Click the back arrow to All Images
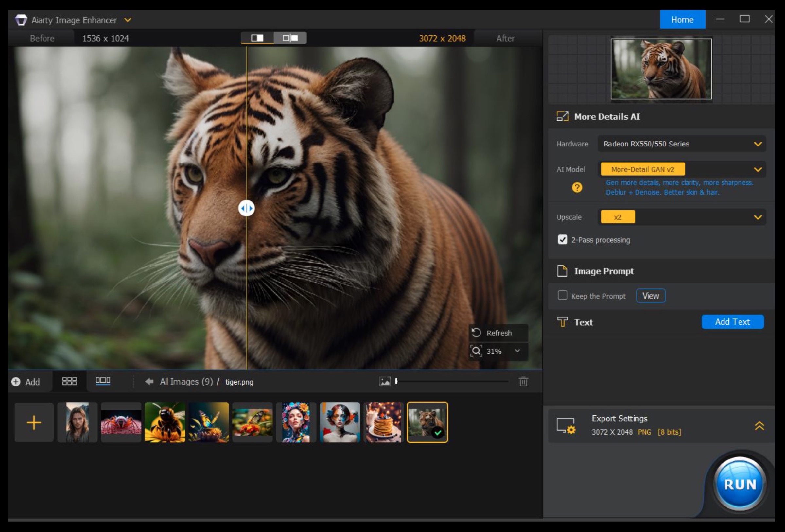 click(149, 381)
